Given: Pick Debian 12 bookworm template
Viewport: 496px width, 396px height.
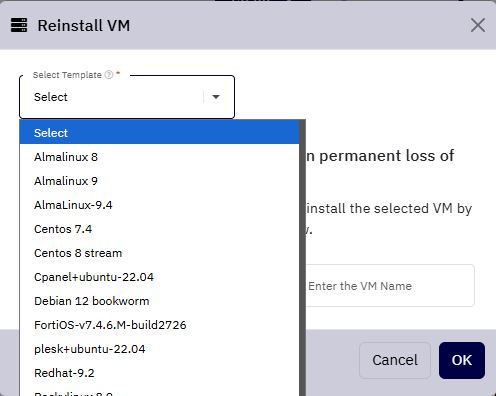Looking at the screenshot, I should [x=159, y=301].
